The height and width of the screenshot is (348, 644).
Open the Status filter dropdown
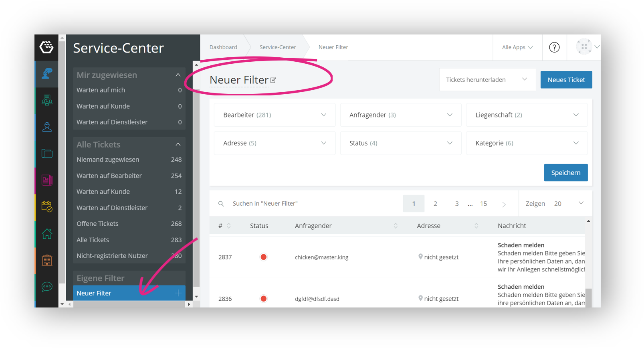[401, 143]
